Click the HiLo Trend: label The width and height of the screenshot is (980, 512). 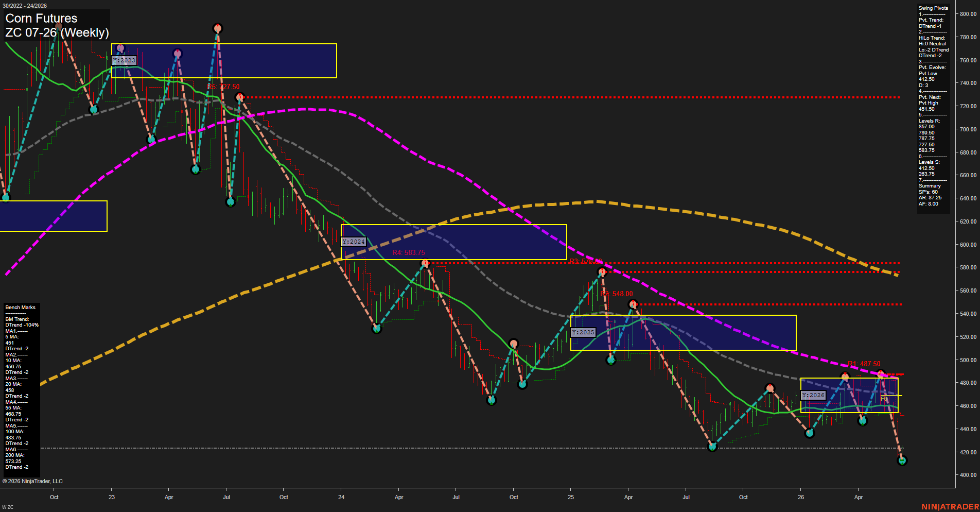[x=932, y=38]
